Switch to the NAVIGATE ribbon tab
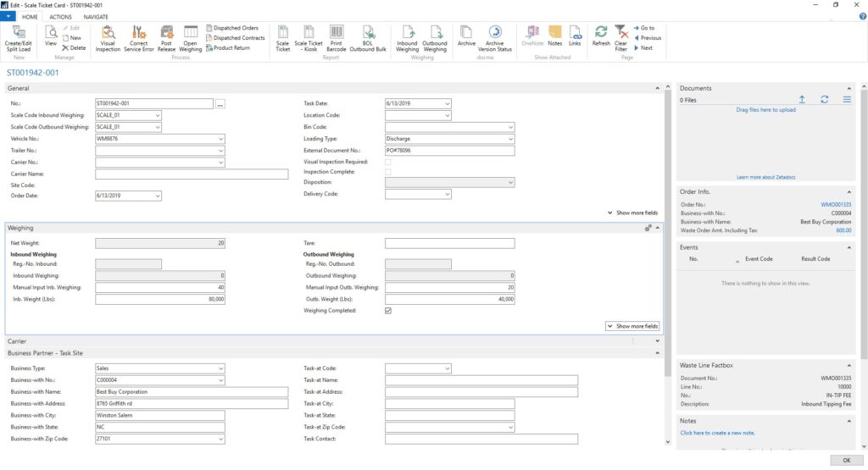This screenshot has width=868, height=470. pyautogui.click(x=96, y=17)
